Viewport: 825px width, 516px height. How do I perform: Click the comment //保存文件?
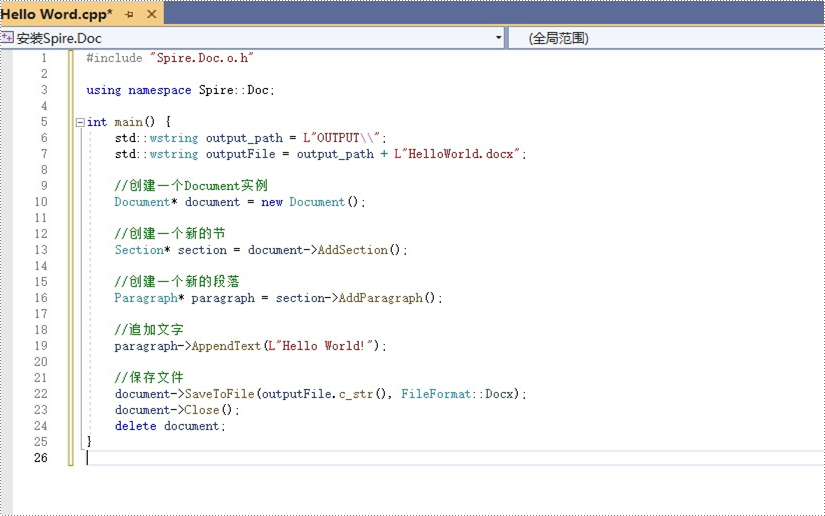click(149, 378)
